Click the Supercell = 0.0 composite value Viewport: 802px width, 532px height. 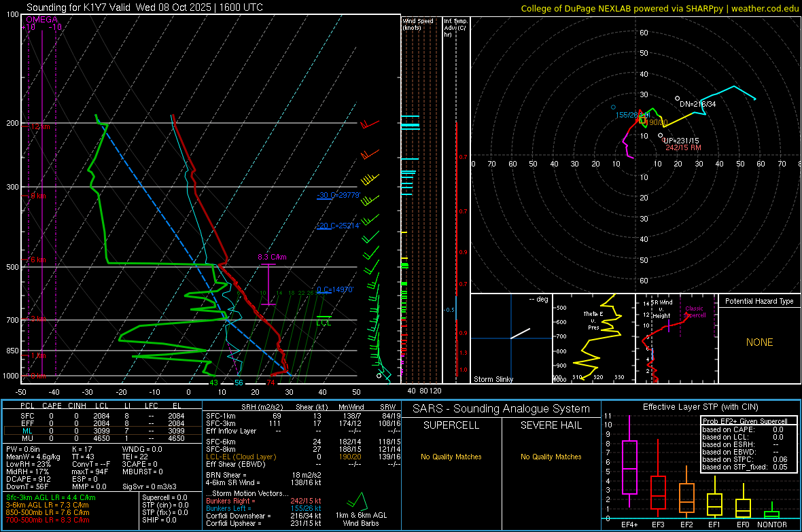click(x=164, y=498)
